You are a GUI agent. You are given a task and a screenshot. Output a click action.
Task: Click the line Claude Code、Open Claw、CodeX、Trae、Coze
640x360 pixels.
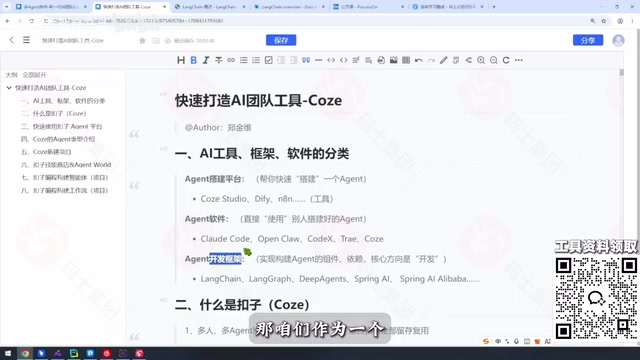click(x=292, y=239)
